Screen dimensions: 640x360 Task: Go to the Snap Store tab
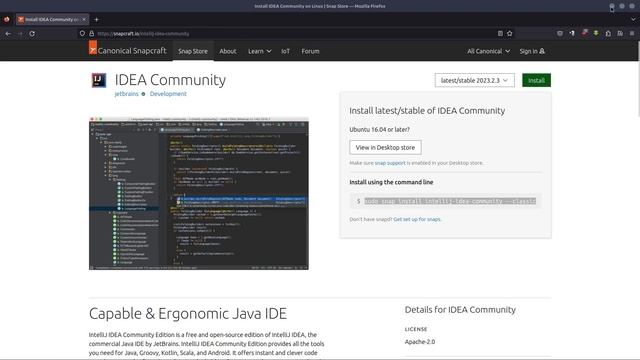click(193, 51)
